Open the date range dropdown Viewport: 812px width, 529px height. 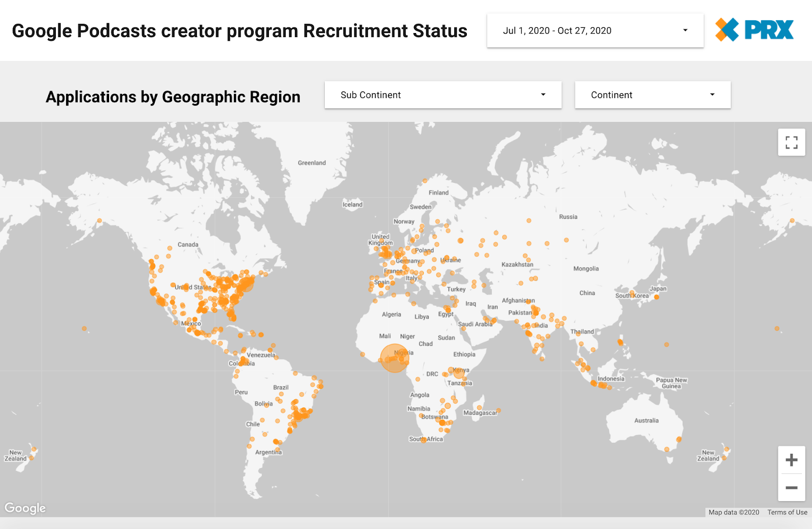coord(595,30)
